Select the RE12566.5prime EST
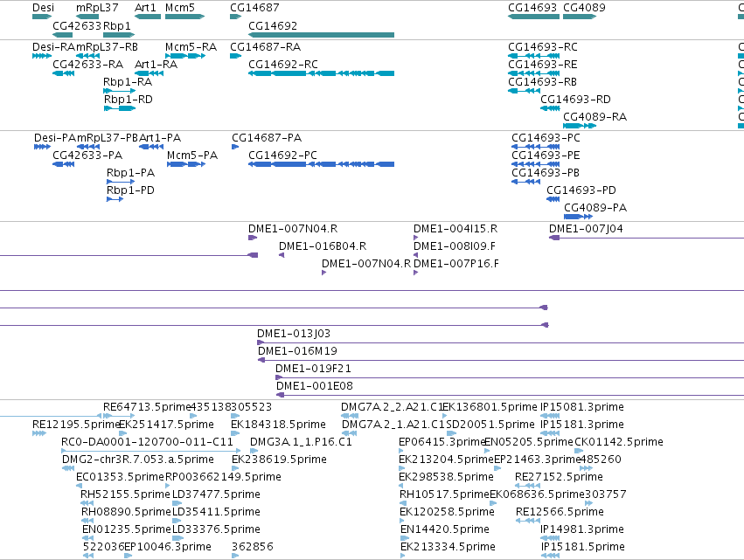The height and width of the screenshot is (560, 744). click(528, 521)
